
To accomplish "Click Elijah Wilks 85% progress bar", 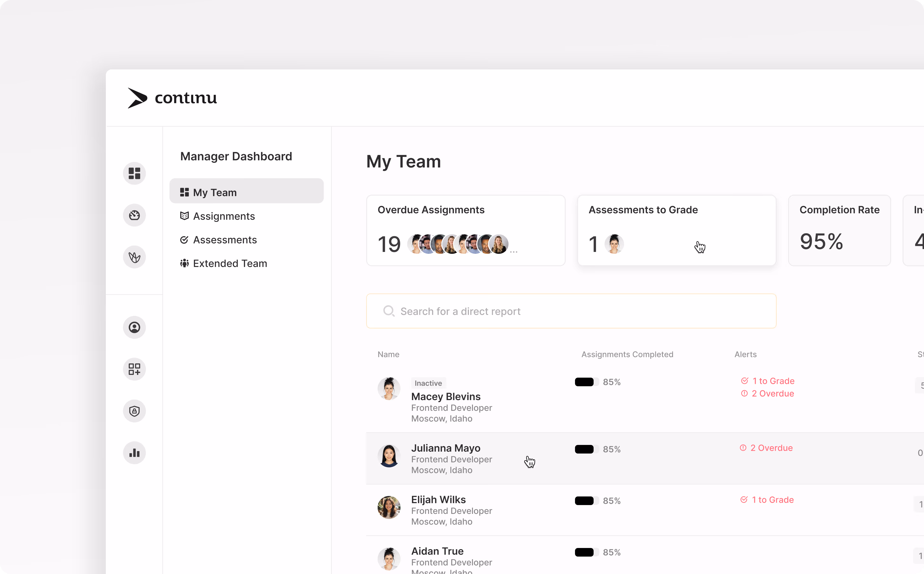I will click(587, 501).
